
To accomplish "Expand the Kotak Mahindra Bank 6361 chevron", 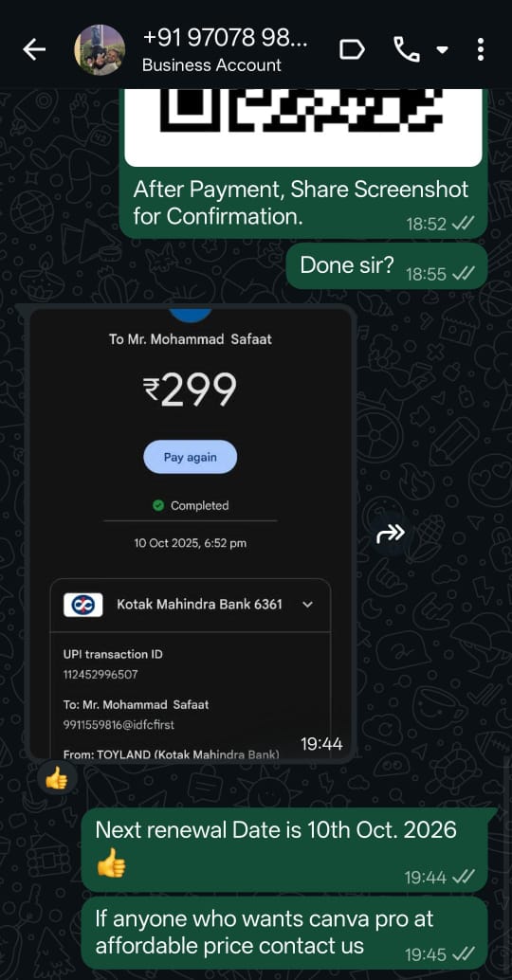I will pyautogui.click(x=307, y=605).
